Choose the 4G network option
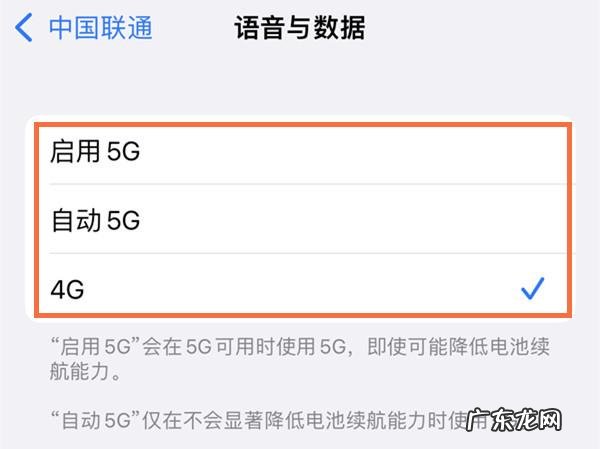 [x=68, y=290]
